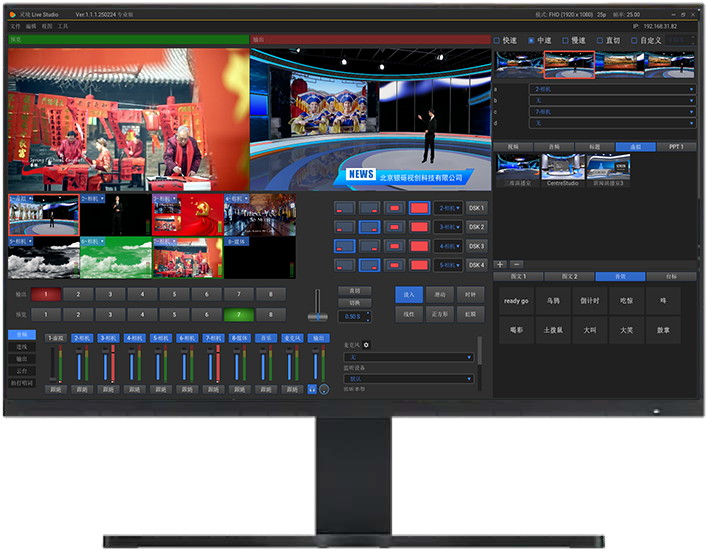The image size is (706, 551).
Task: Switch to the PPT 1 tab
Action: [676, 146]
